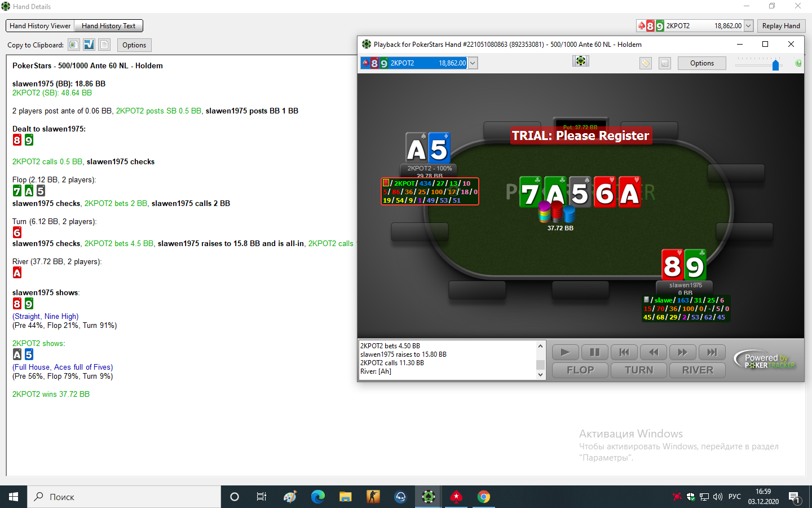
Task: Click the network icon in system tray
Action: [x=704, y=497]
